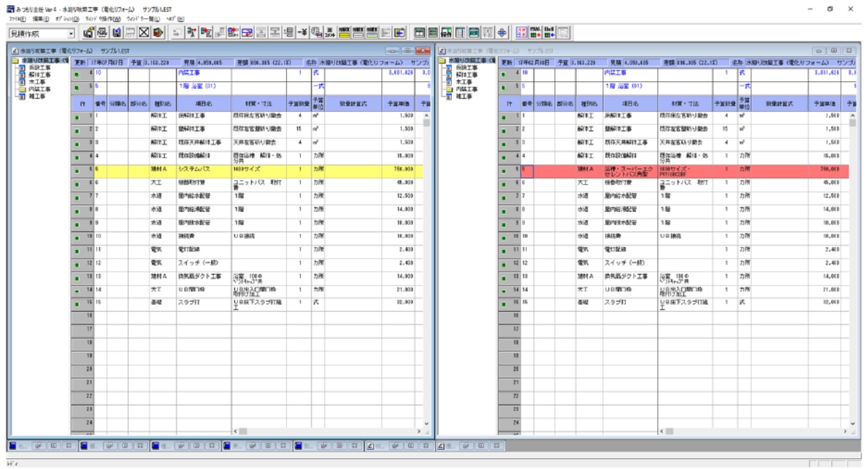Click the printer icon in the main toolbar
Image resolution: width=868 pixels, height=469 pixels.
[x=102, y=33]
